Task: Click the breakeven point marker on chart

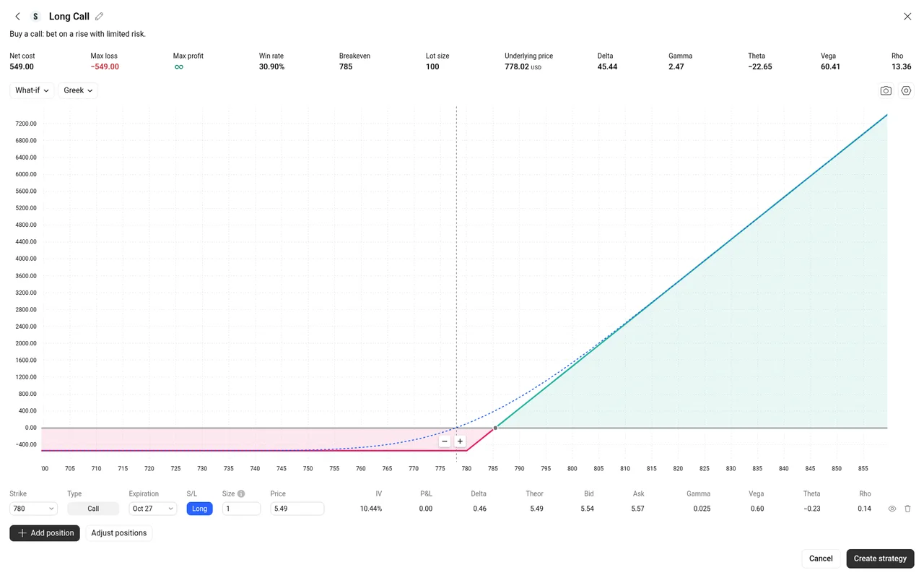Action: (x=495, y=428)
